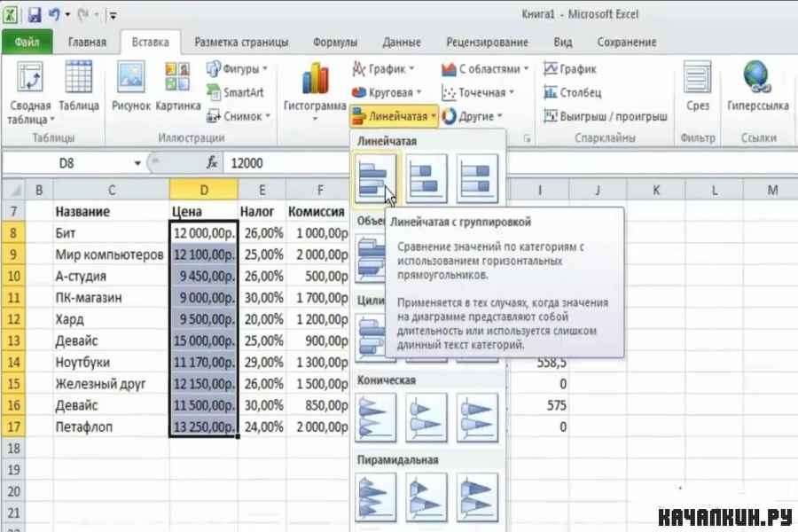Click the cell 'Мир компьютеров'
The image size is (798, 532).
[x=111, y=254]
